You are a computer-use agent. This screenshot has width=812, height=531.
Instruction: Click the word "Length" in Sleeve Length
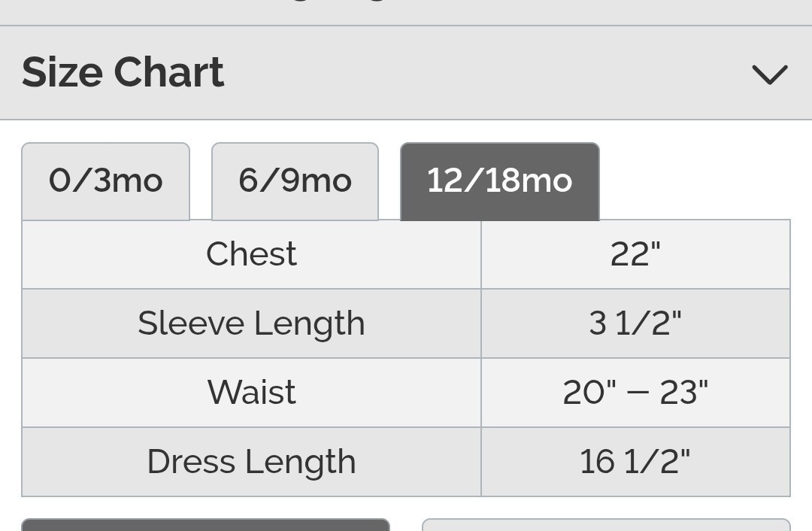coord(309,324)
